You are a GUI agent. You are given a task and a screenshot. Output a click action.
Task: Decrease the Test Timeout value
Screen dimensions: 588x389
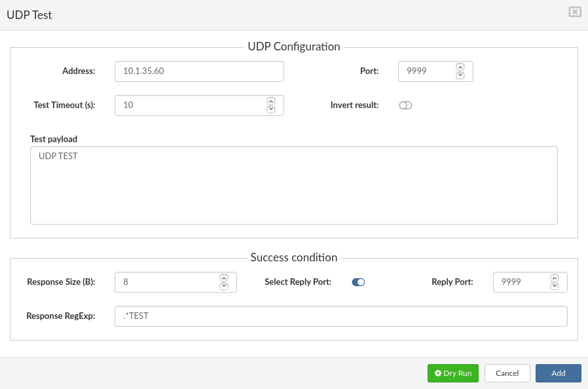coord(270,109)
